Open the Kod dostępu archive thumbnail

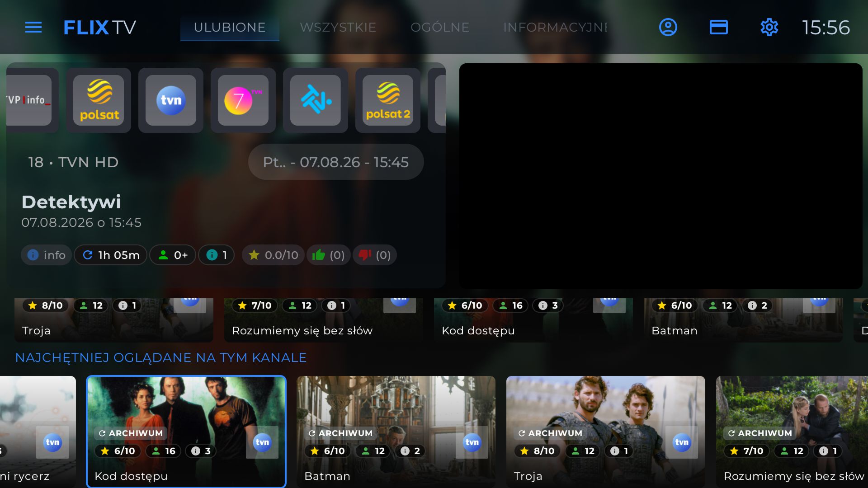(186, 432)
